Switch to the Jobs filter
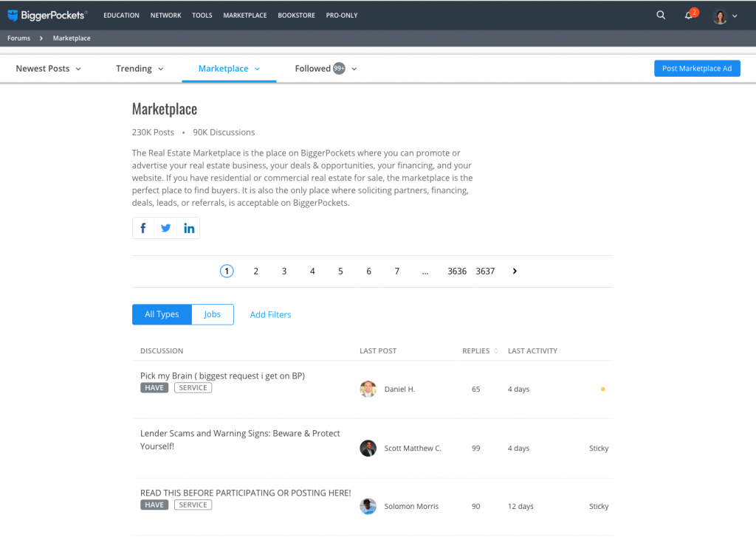The image size is (756, 540). 212,314
